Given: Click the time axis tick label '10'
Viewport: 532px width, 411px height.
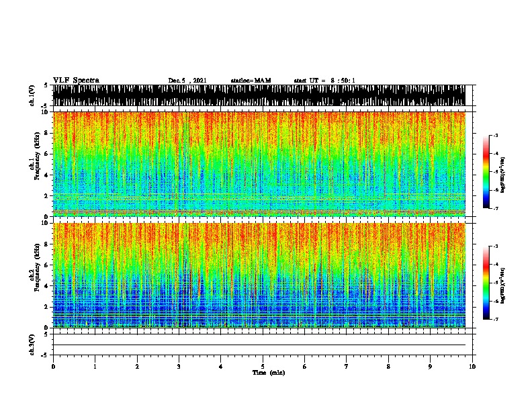Looking at the screenshot, I should coord(472,367).
